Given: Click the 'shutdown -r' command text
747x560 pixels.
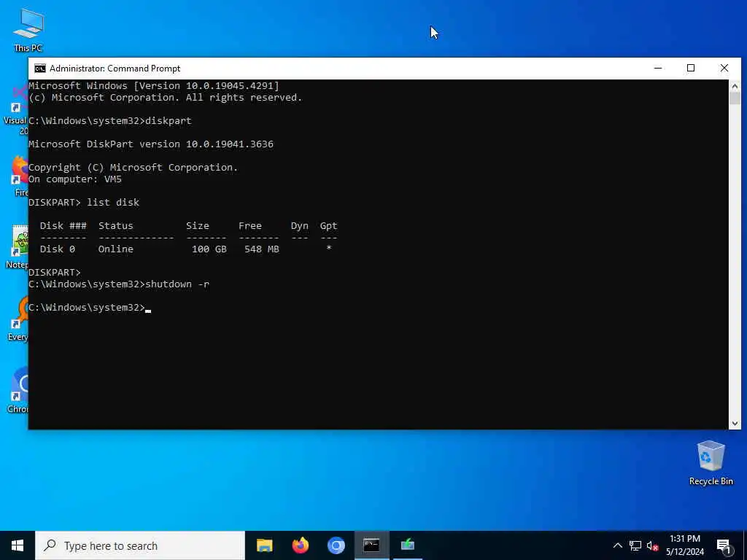Looking at the screenshot, I should click(177, 284).
